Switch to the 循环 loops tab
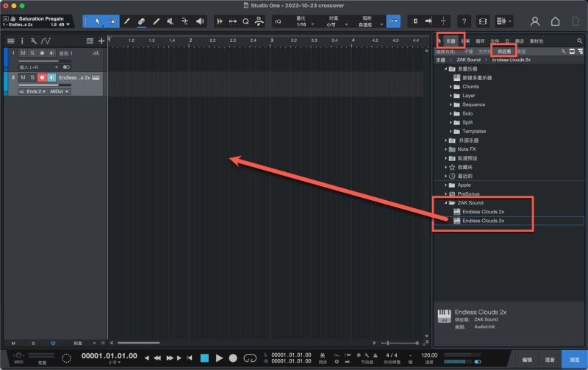The width and height of the screenshot is (588, 370). coord(480,41)
